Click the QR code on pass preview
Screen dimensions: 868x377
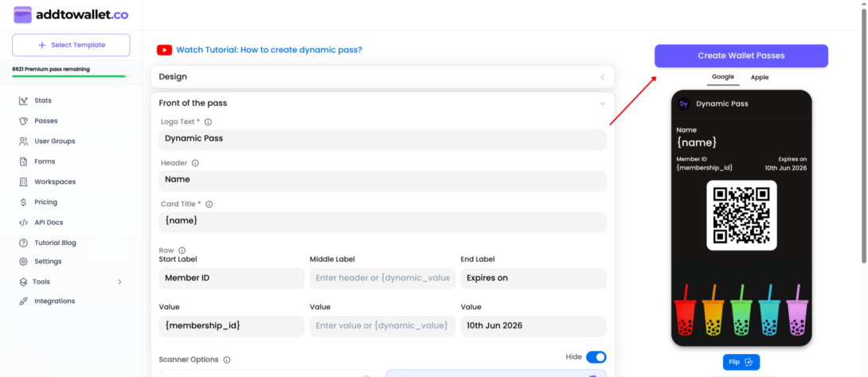click(741, 216)
